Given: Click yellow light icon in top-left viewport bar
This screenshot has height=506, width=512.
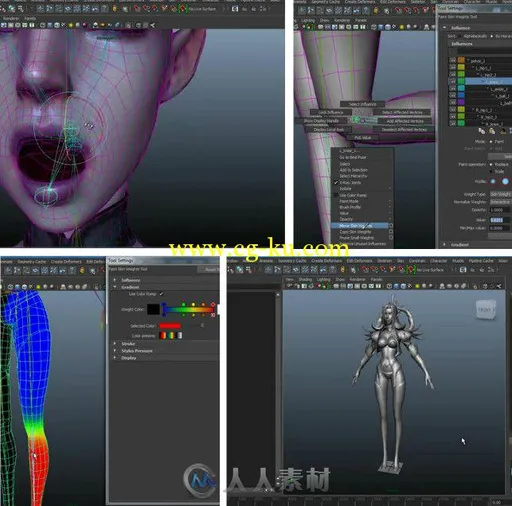Looking at the screenshot, I should point(70,25).
